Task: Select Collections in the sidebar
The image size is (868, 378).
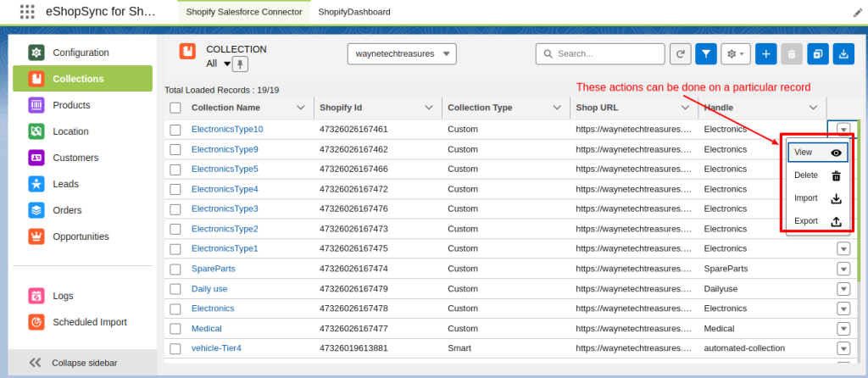Action: point(82,79)
